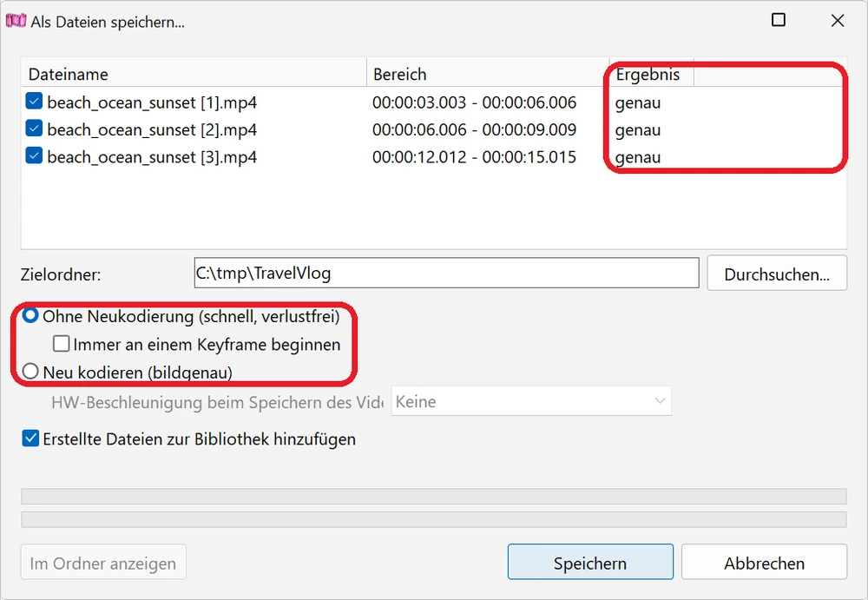The image size is (868, 600).
Task: Sort by the Ergebnis column header
Action: (x=652, y=74)
